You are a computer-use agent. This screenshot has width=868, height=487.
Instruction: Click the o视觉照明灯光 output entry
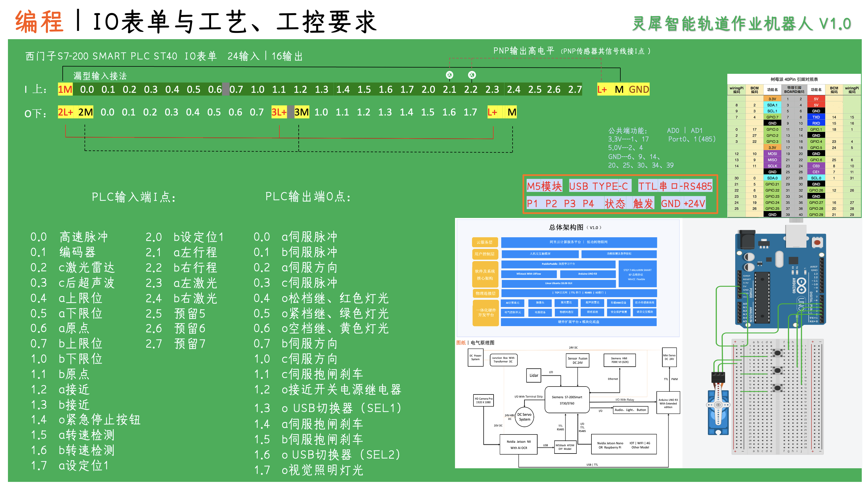coord(322,470)
